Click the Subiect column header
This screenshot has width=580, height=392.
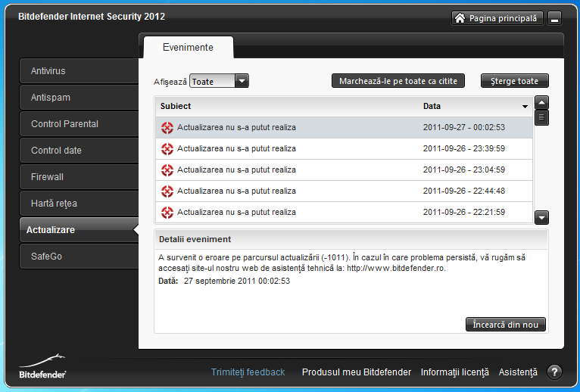pyautogui.click(x=176, y=106)
